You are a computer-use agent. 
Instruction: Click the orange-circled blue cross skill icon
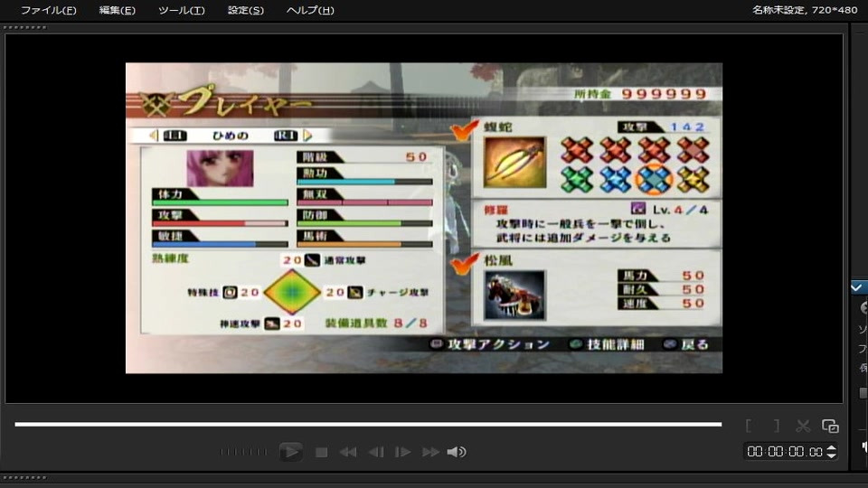click(x=654, y=179)
